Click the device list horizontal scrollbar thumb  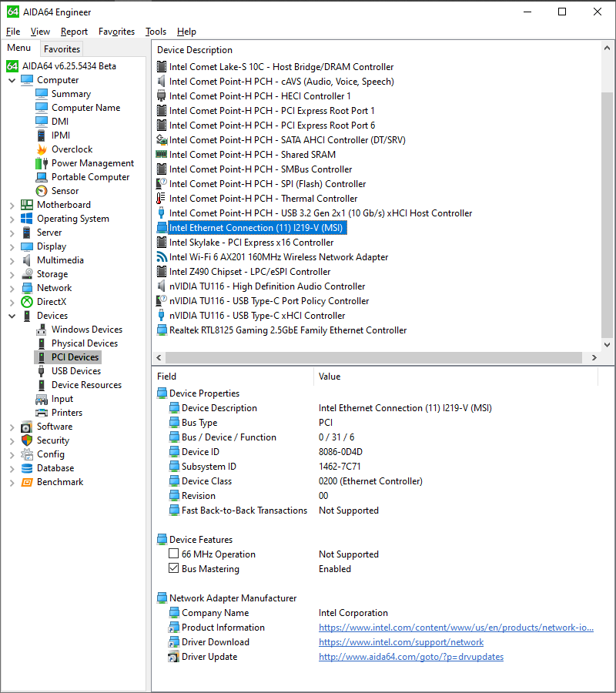point(374,357)
